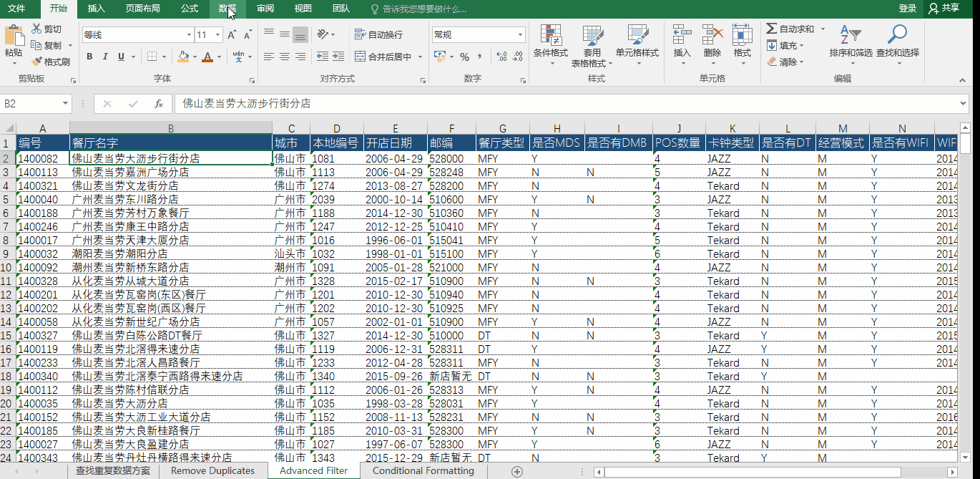Open the merge options dropdown arrow
This screenshot has width=980, height=479.
tap(420, 57)
